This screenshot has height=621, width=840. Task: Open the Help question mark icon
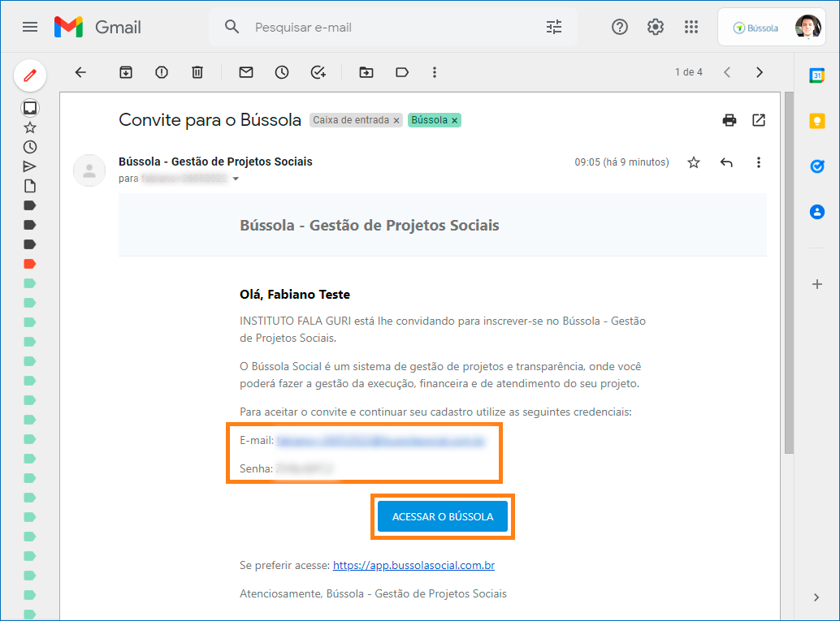(620, 27)
